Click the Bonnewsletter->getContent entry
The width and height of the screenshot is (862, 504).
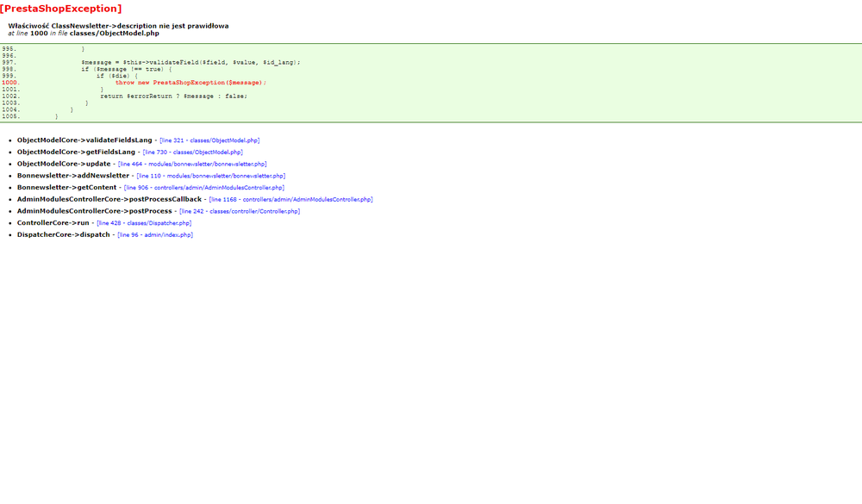[x=66, y=188]
